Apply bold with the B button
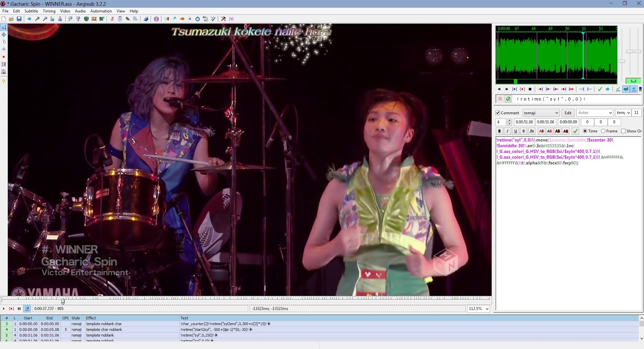644x349 pixels. [x=500, y=131]
